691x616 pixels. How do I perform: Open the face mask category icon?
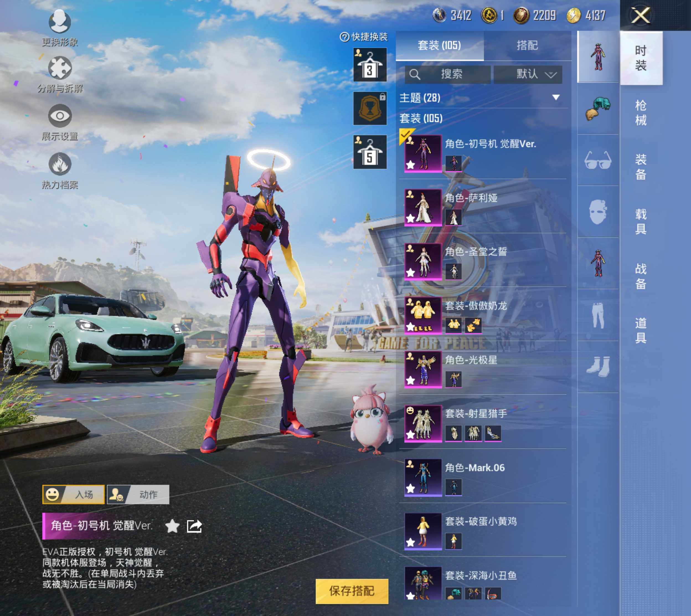click(598, 212)
